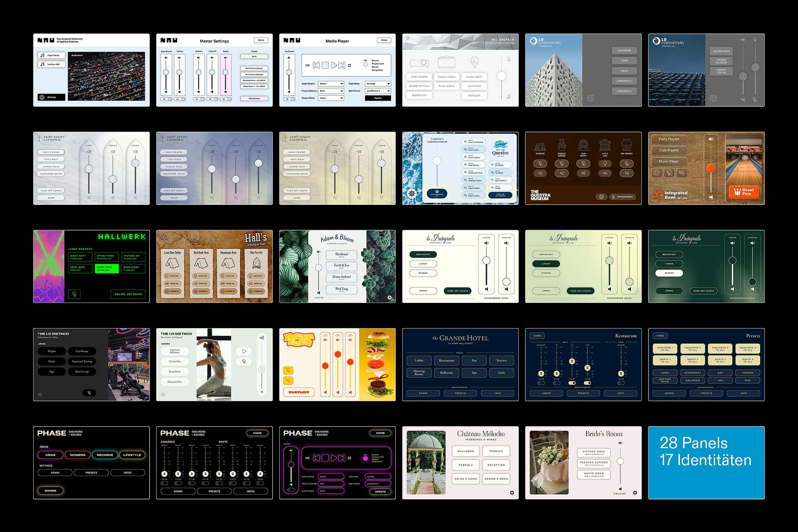Open the gear icon on Hall's Camping panel
This screenshot has width=798, height=532.
pyautogui.click(x=164, y=237)
